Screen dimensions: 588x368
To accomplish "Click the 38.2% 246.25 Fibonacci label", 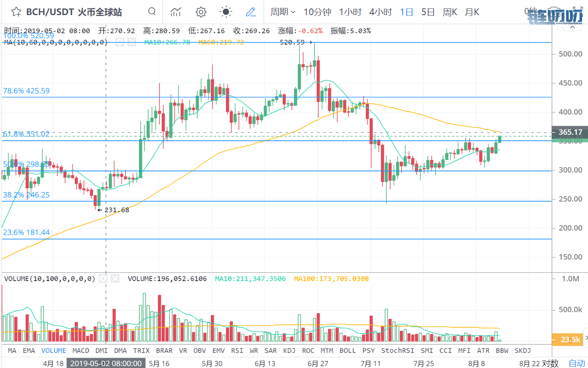I will (x=26, y=195).
